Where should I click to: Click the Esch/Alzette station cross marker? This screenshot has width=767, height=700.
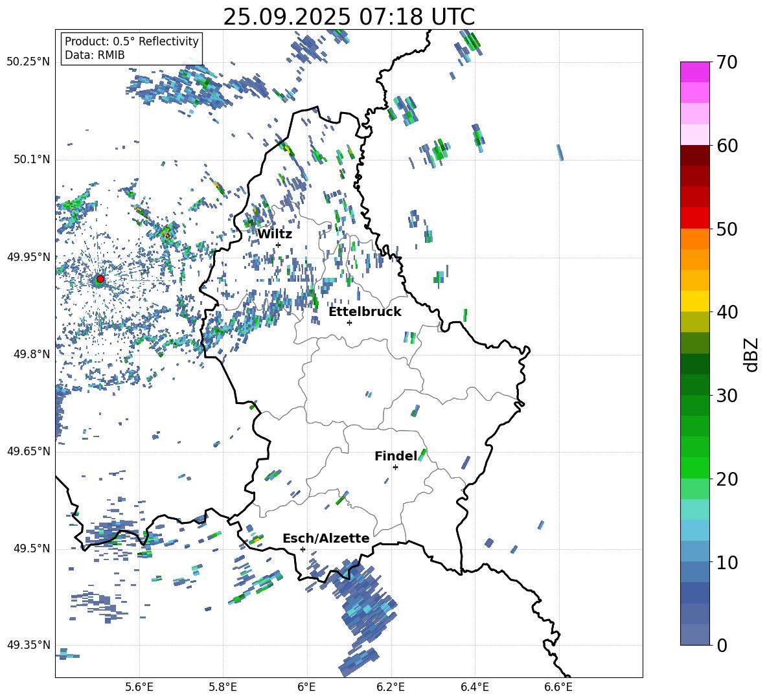pos(303,549)
